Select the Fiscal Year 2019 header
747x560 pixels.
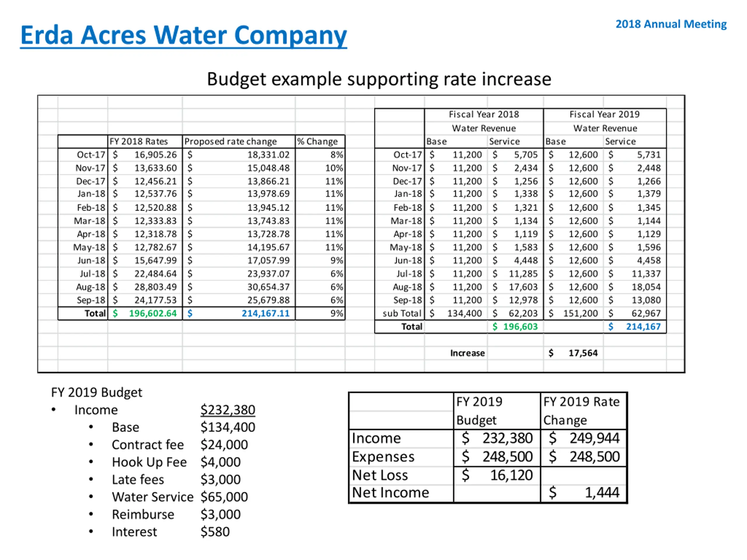[605, 114]
